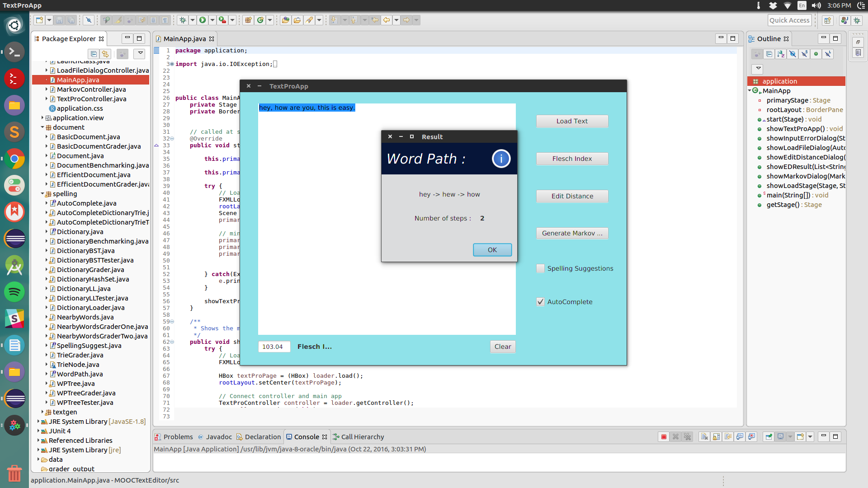Click Hide Fields icon in Outline toolbar
868x488 pixels.
click(793, 54)
